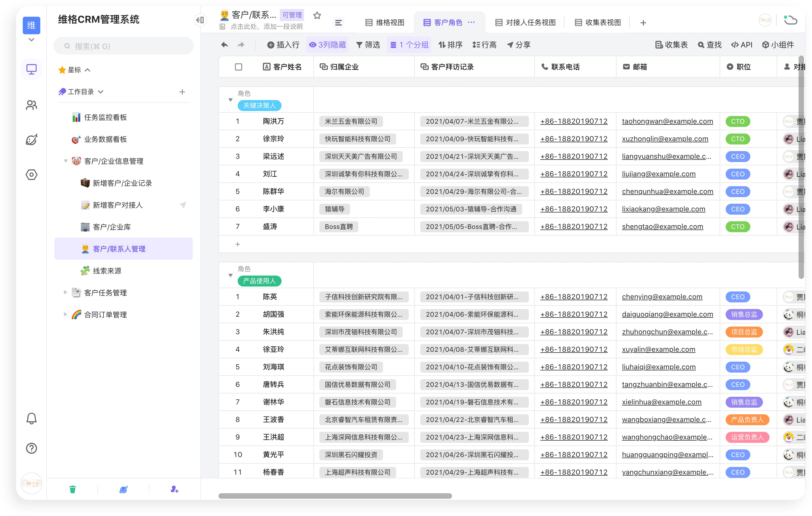812x516 pixels.
Task: Collapse the 关键决策人 group triangle
Action: click(231, 100)
